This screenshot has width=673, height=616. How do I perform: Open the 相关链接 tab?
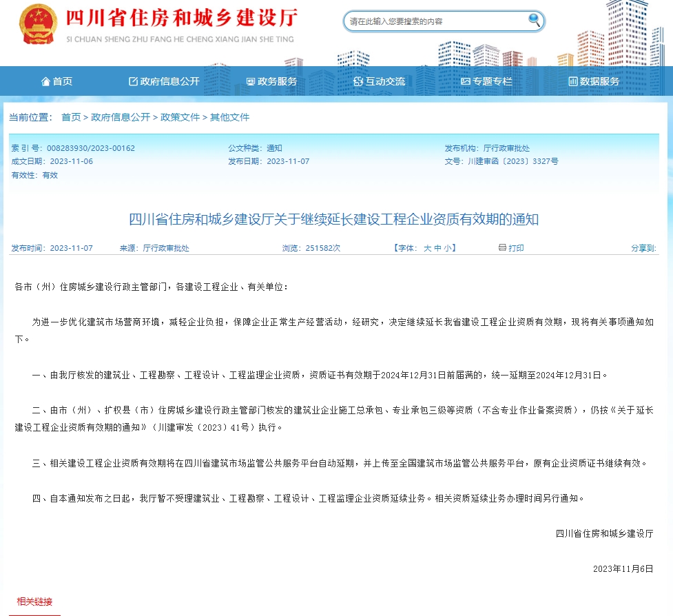click(34, 602)
